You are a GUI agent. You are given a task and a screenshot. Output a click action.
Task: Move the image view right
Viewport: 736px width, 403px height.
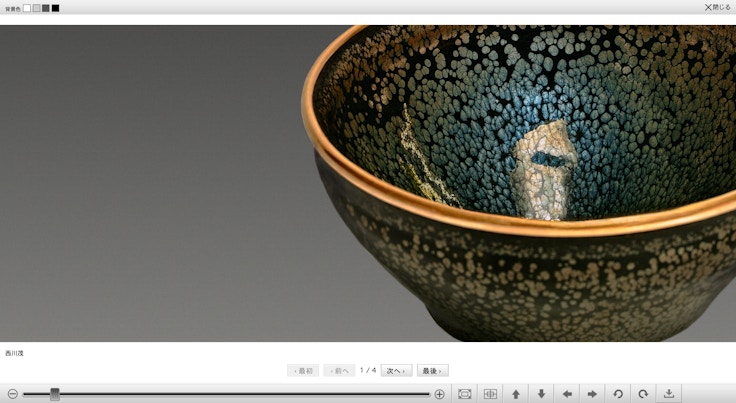click(x=592, y=394)
